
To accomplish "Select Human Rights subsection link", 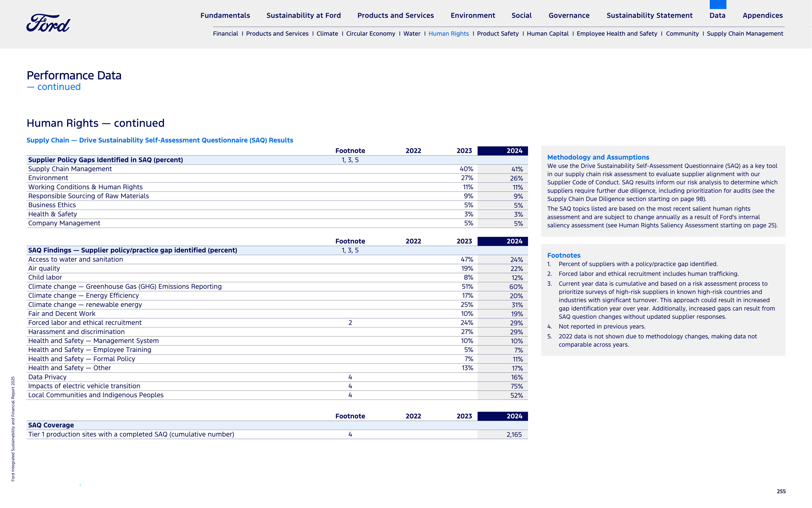I will pos(449,34).
